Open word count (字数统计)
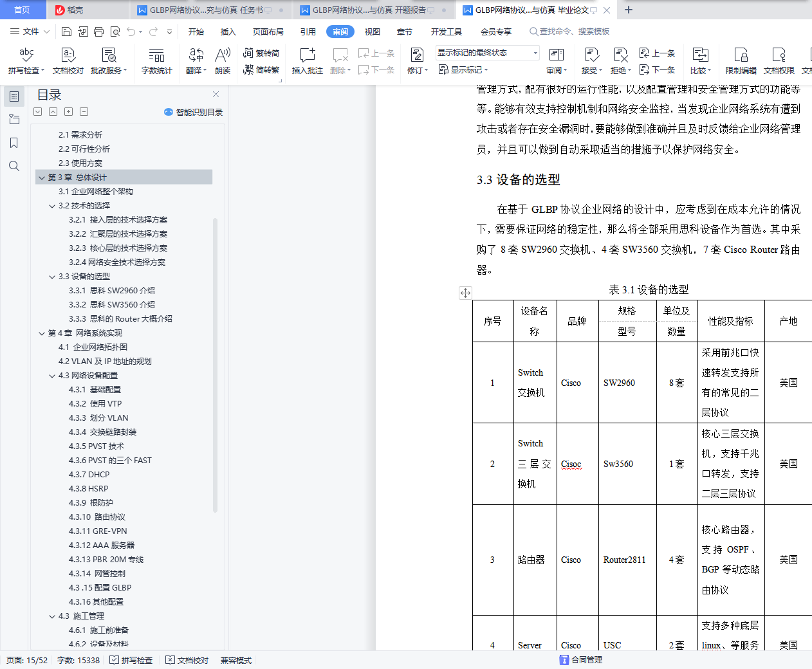The width and height of the screenshot is (812, 669). click(156, 61)
